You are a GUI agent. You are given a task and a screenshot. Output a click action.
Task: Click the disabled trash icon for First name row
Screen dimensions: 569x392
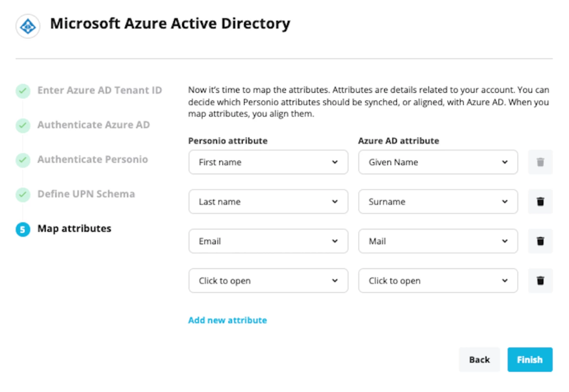tap(540, 162)
